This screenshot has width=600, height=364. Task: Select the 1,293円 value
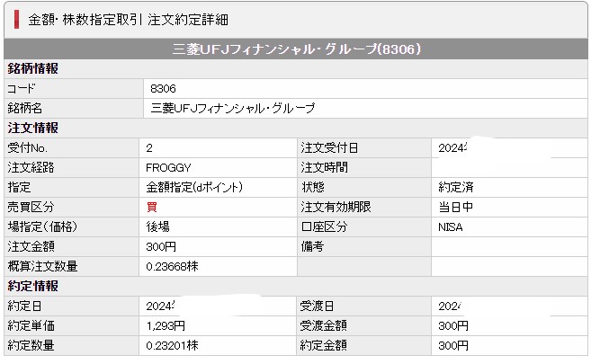click(166, 325)
